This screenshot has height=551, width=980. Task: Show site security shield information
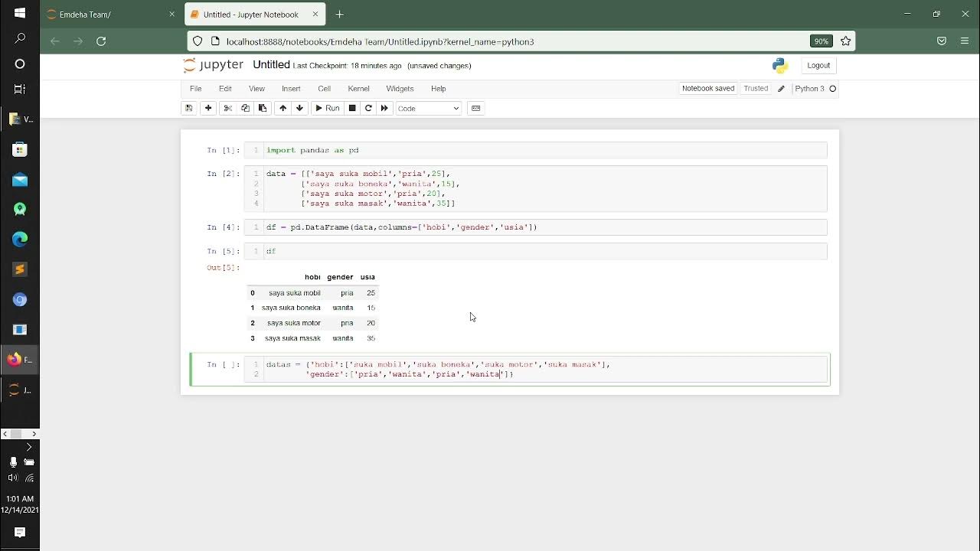pos(198,41)
